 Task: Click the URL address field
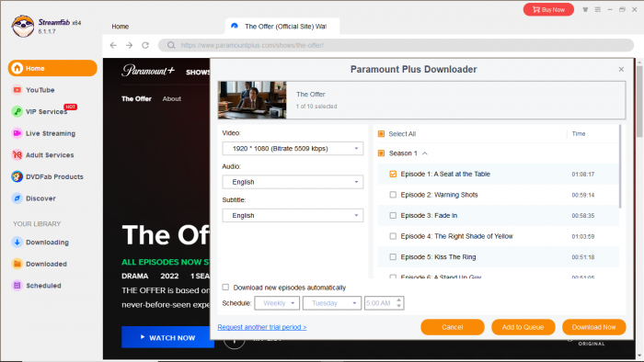pyautogui.click(x=396, y=45)
